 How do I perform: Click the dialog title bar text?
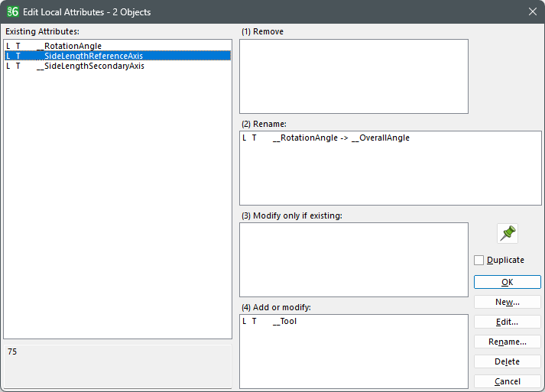click(87, 12)
